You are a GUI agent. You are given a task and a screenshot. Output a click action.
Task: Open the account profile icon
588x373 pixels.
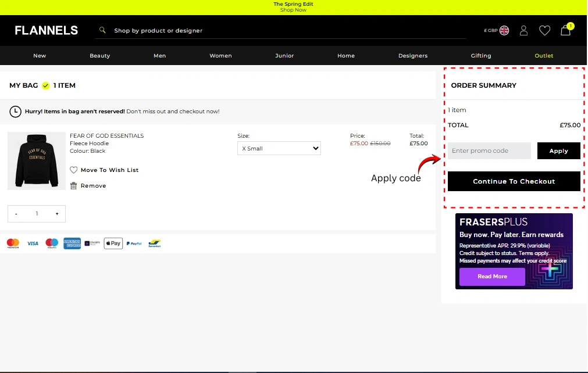523,31
